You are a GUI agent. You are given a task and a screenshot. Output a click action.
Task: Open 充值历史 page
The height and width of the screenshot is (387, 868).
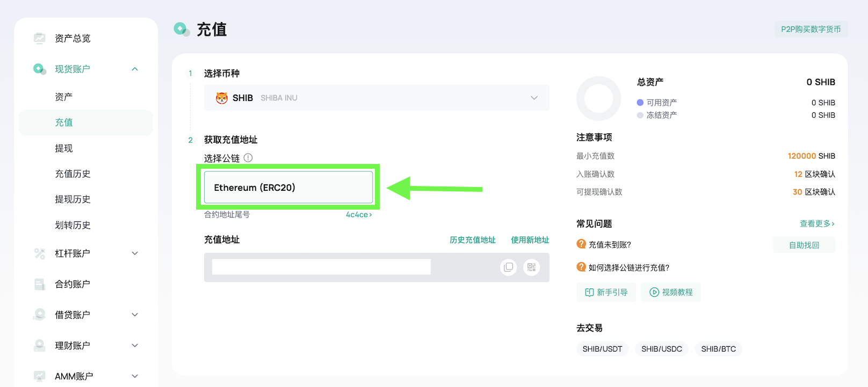click(x=73, y=174)
